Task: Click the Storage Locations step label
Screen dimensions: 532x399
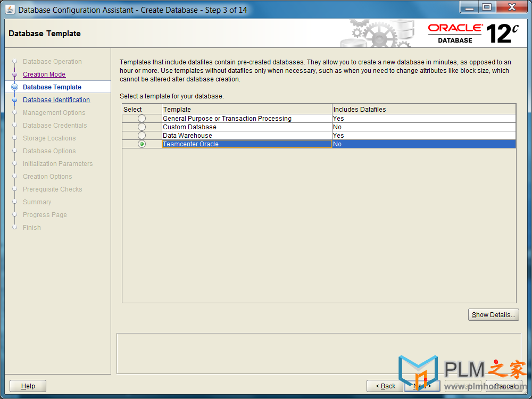Action: pyautogui.click(x=49, y=138)
